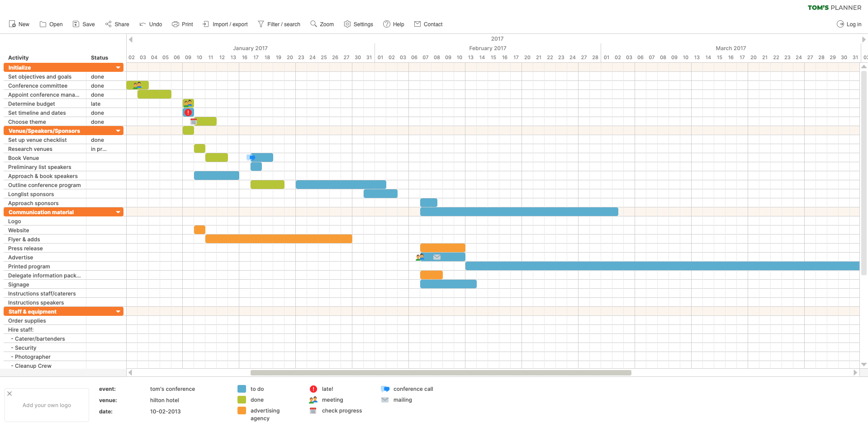The height and width of the screenshot is (427, 868).
Task: Collapse the Staff & equipment section
Action: click(117, 311)
